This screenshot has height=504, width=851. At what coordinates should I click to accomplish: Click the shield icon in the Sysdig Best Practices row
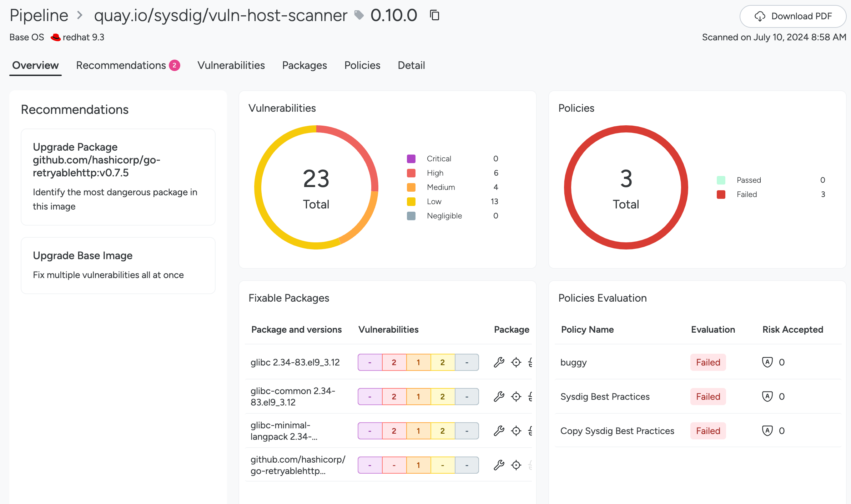click(767, 397)
